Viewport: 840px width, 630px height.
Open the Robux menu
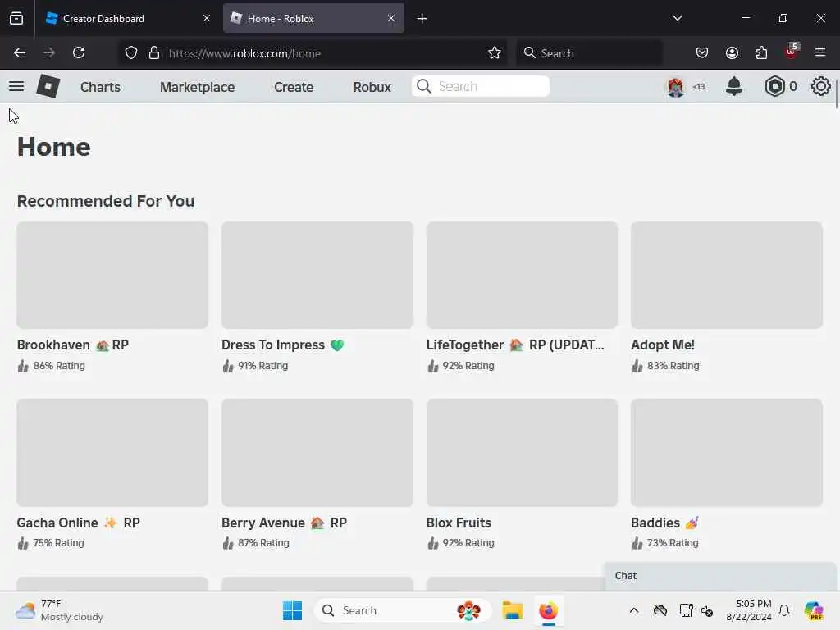click(372, 87)
